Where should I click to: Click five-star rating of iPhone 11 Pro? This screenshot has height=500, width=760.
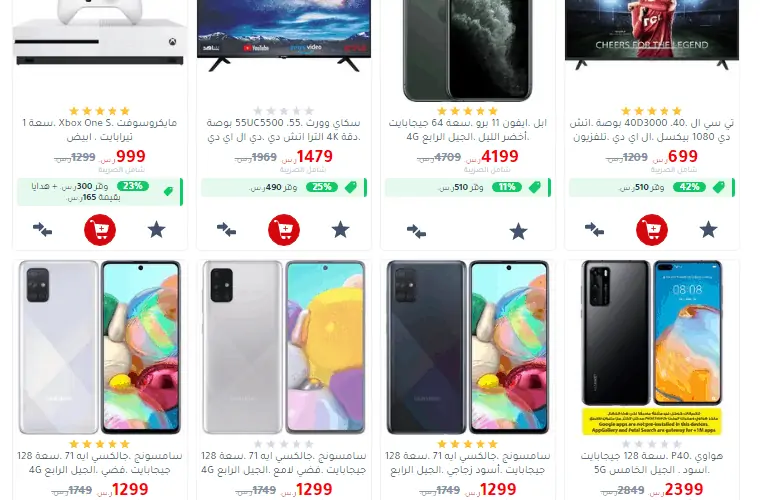468,111
